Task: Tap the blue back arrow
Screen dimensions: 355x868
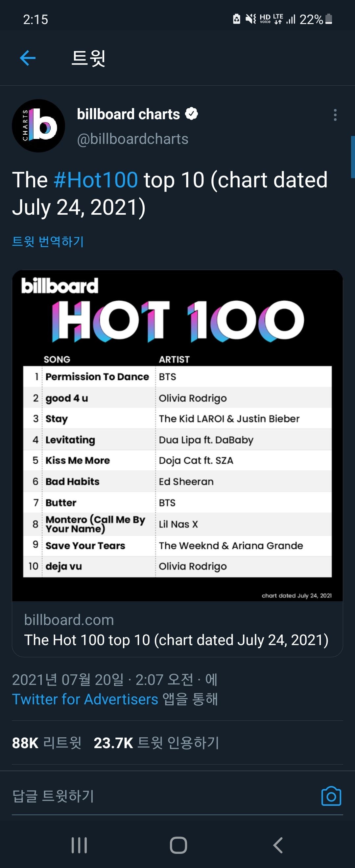Action: point(28,58)
